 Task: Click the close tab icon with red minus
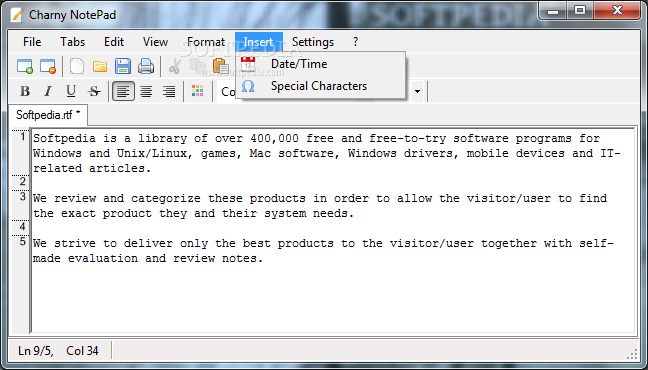pos(48,66)
